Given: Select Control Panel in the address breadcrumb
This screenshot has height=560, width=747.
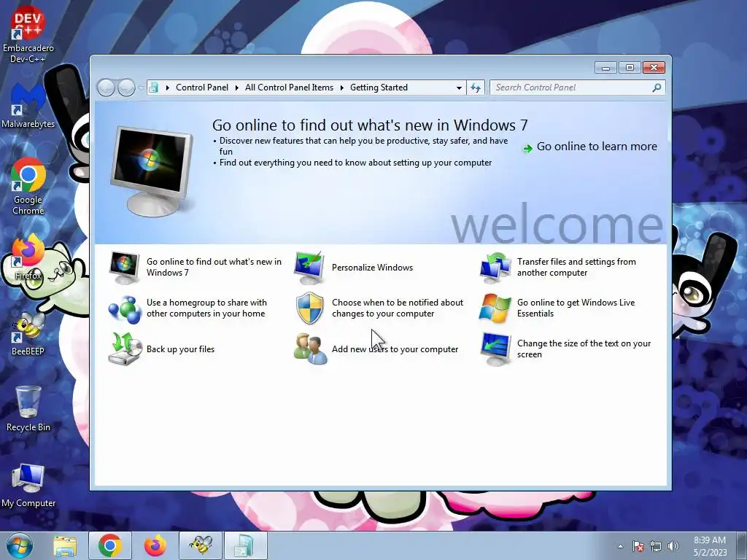Looking at the screenshot, I should [x=202, y=87].
